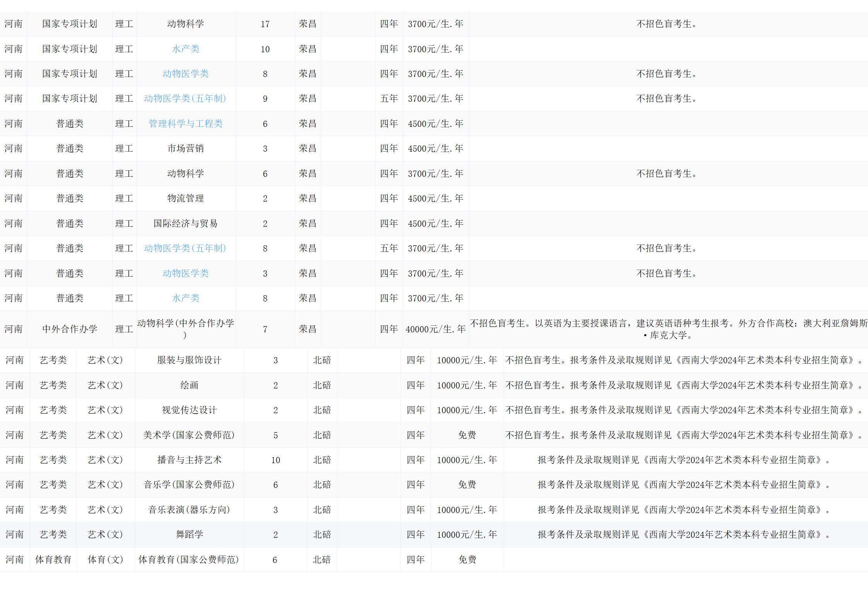
Task: Open 动物医学类(五年制) link in 普通类 row
Action: pyautogui.click(x=185, y=248)
